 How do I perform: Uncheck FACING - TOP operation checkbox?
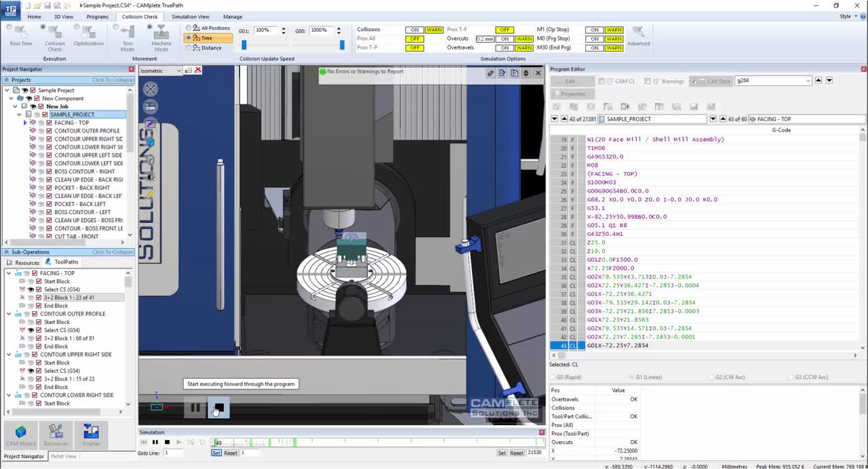tap(49, 123)
